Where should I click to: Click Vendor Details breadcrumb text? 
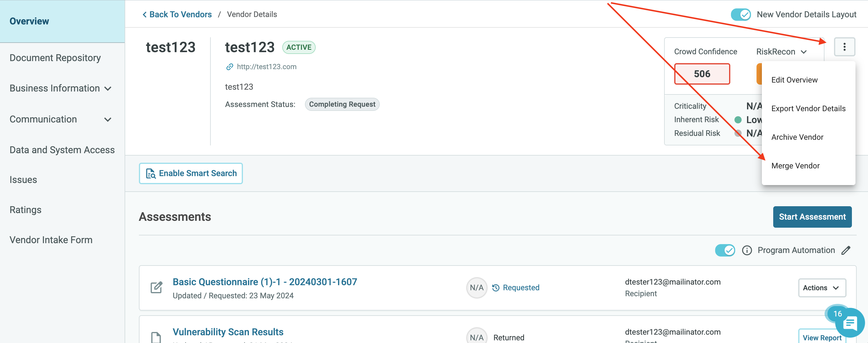click(x=252, y=15)
